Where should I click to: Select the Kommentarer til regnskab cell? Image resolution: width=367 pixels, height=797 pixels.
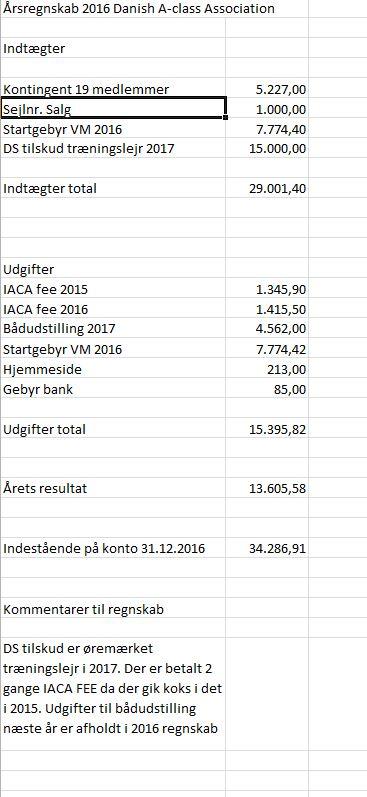coord(113,608)
